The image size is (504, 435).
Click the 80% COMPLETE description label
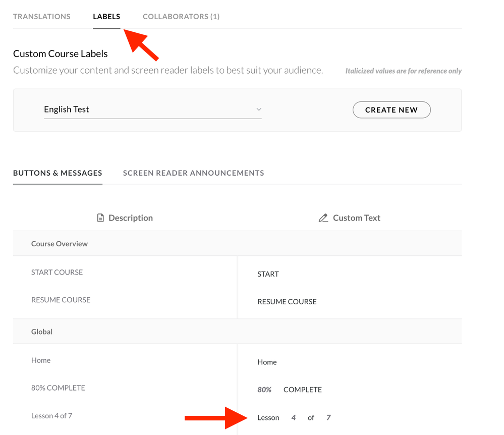click(58, 388)
